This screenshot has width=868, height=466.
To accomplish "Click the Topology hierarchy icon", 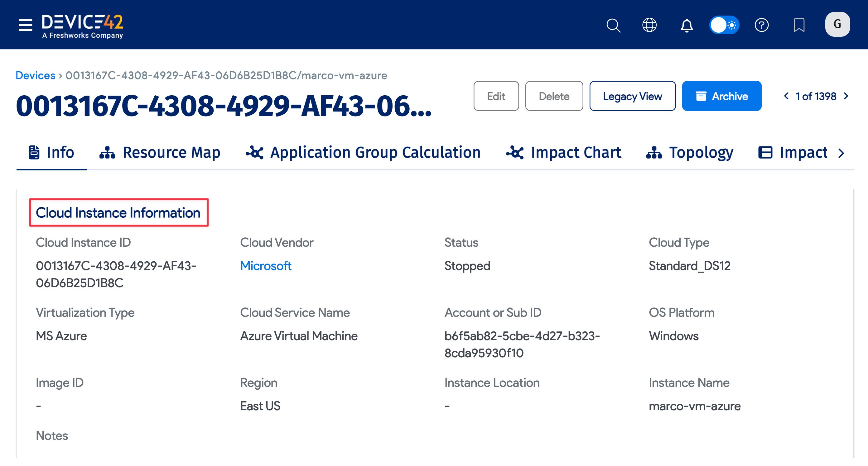I will (654, 152).
